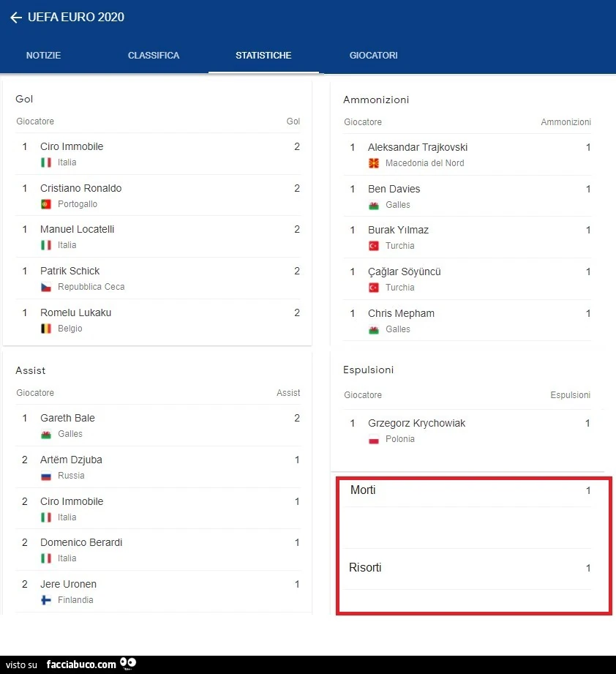616x674 pixels.
Task: Open Cristiano Ronaldo player entry
Action: tap(80, 188)
